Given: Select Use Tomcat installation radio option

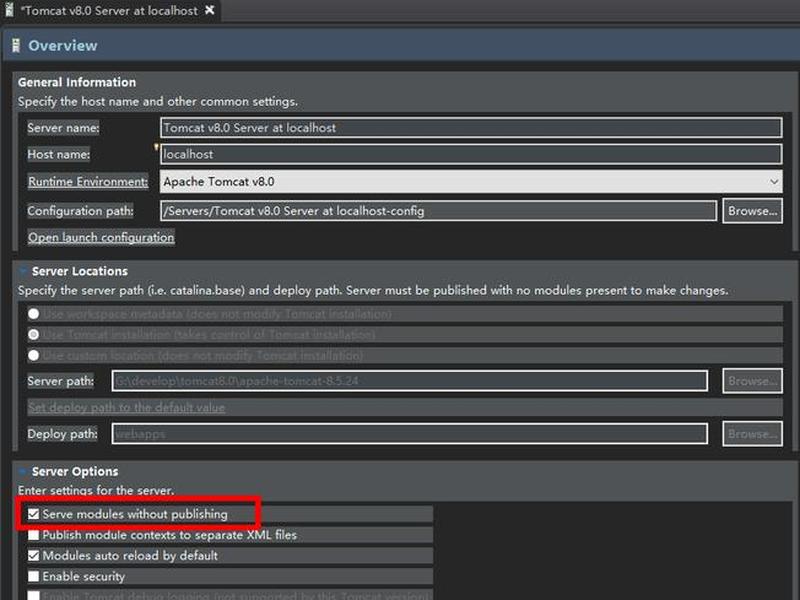Looking at the screenshot, I should pos(34,335).
